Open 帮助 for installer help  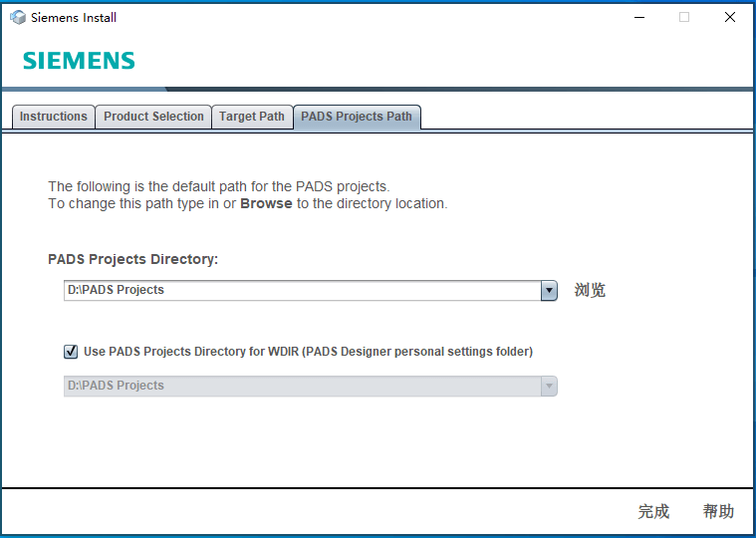click(718, 511)
